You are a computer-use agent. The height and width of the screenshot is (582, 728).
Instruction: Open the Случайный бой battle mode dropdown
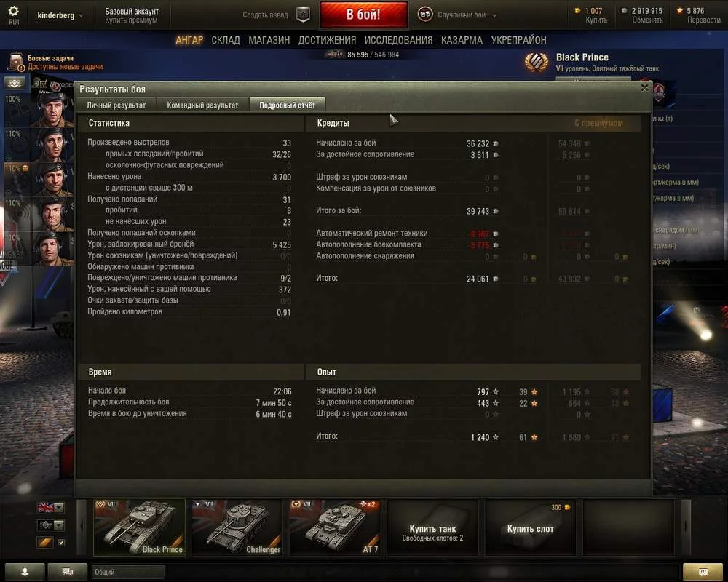pyautogui.click(x=458, y=15)
